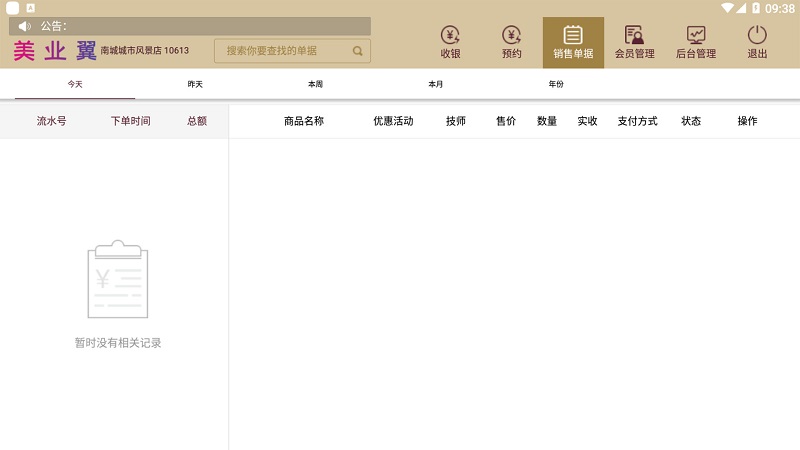Click the 支付方式 column header
800x450 pixels.
(638, 121)
